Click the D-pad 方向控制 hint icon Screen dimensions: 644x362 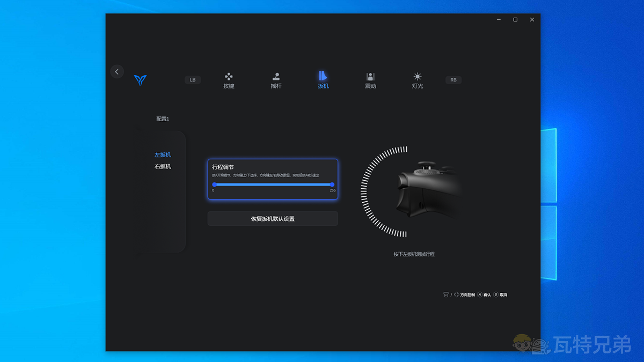(x=456, y=295)
